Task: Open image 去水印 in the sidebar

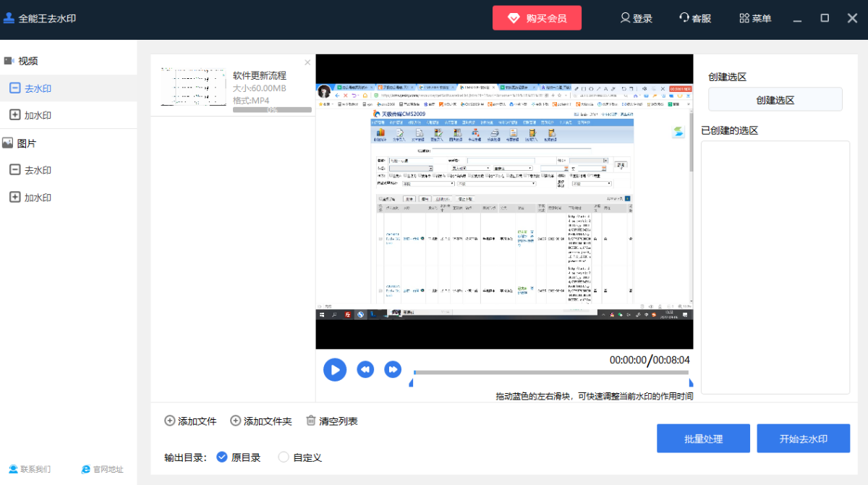Action: coord(38,170)
